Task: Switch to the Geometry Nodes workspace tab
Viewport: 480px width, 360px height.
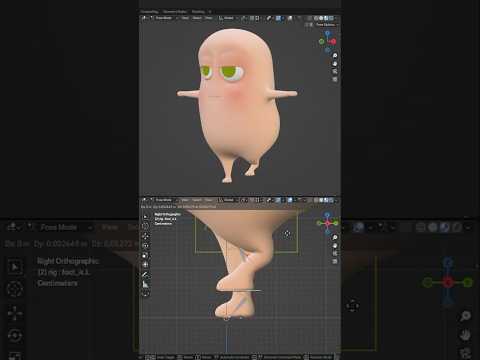Action: click(x=175, y=12)
